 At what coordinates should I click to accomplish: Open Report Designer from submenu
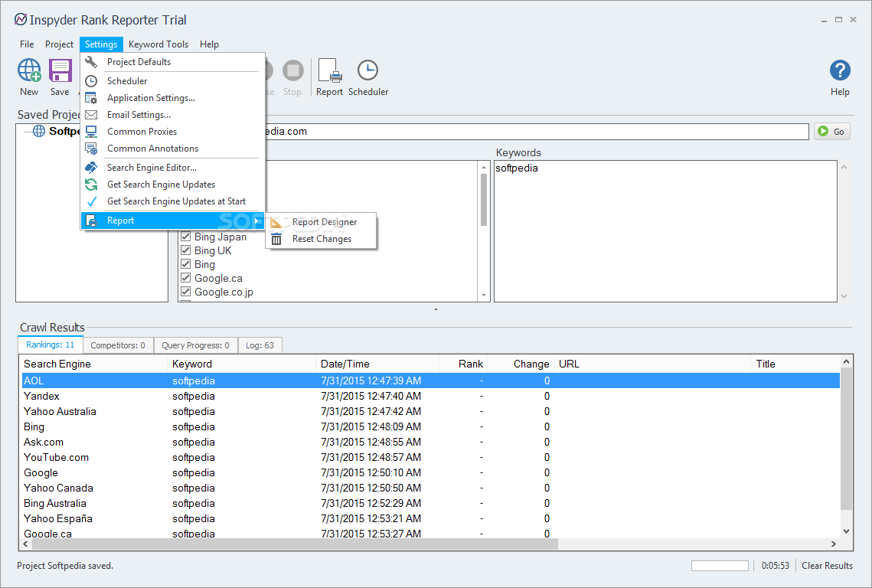click(321, 222)
